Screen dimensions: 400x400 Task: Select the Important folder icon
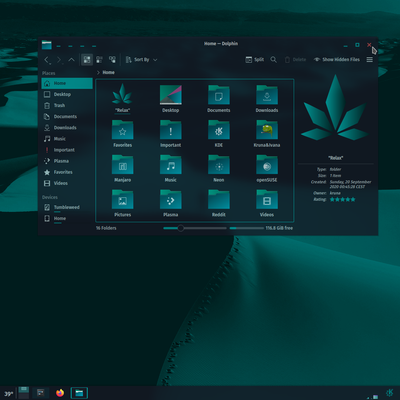pyautogui.click(x=171, y=130)
